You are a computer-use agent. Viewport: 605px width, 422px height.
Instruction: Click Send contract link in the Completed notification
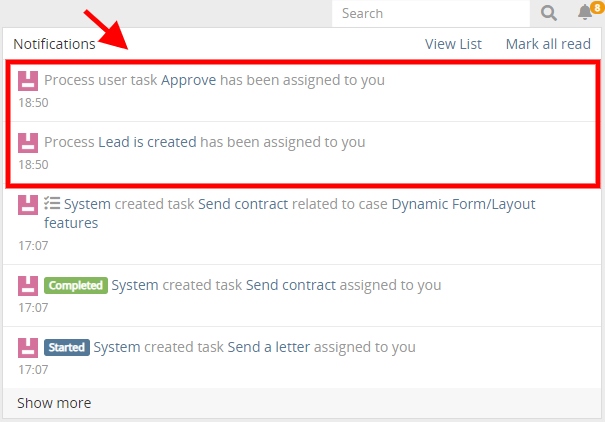click(x=291, y=285)
